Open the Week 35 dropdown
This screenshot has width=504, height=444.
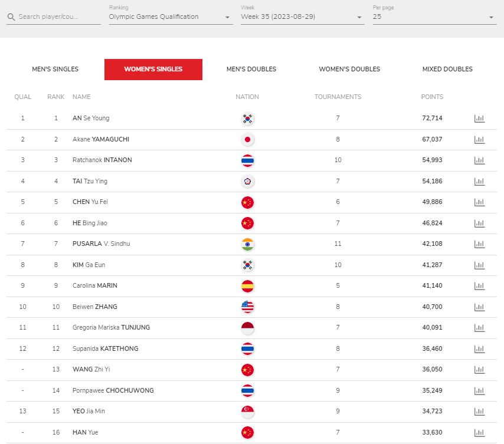coord(303,17)
